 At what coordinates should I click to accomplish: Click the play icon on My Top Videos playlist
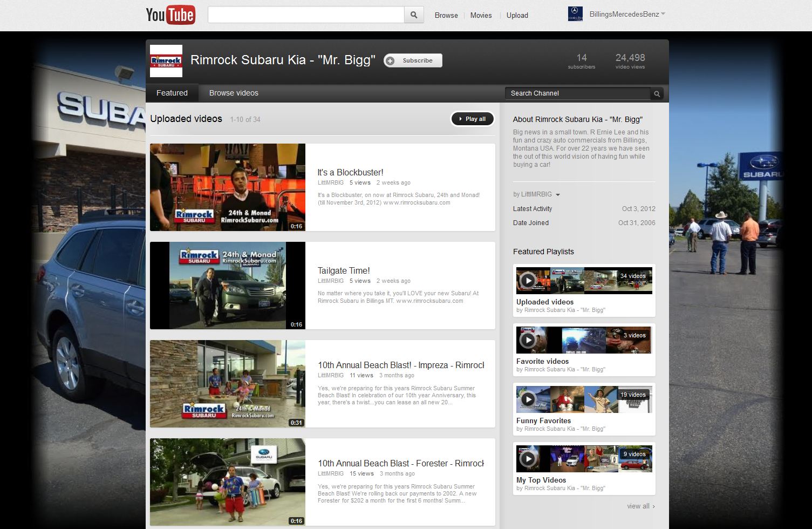pyautogui.click(x=527, y=458)
